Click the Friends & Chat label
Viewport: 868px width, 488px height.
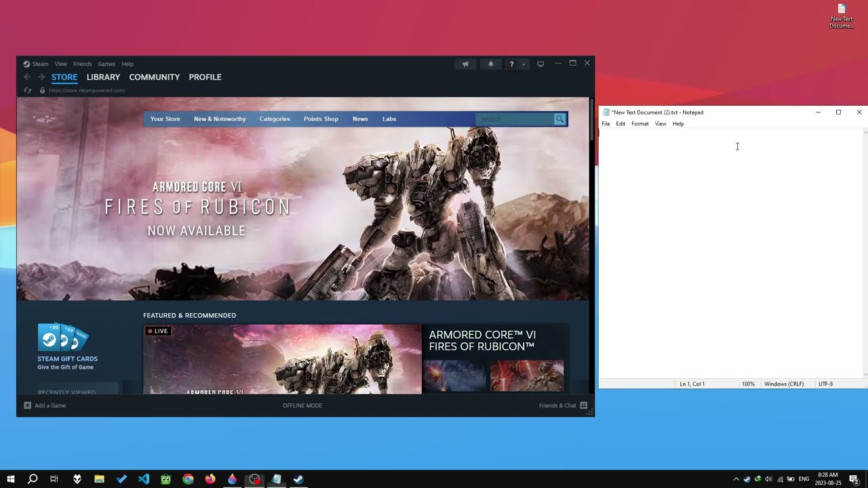point(557,405)
